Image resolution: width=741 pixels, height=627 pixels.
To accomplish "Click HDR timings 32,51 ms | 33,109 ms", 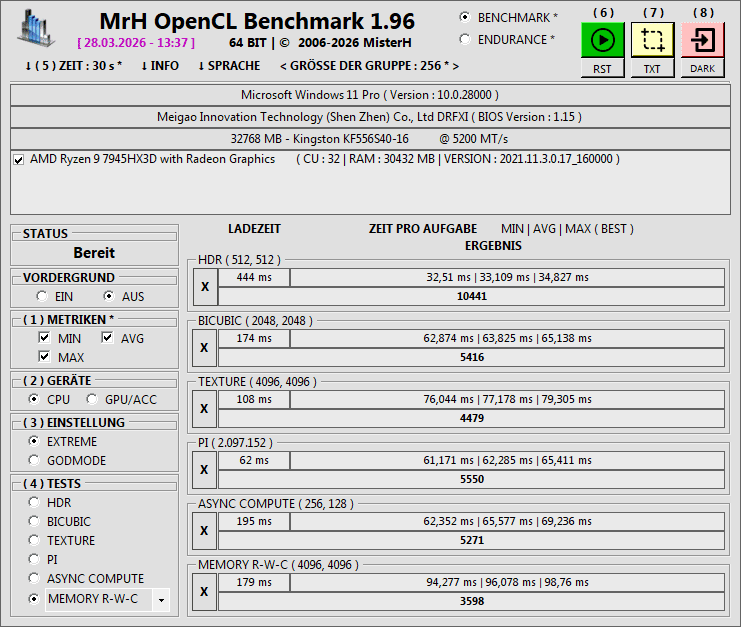I will pos(507,277).
